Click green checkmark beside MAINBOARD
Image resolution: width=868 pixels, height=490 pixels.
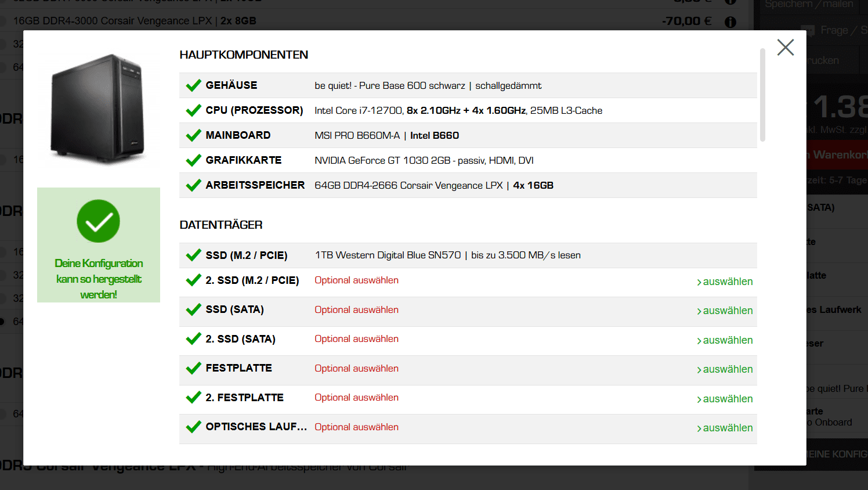194,136
